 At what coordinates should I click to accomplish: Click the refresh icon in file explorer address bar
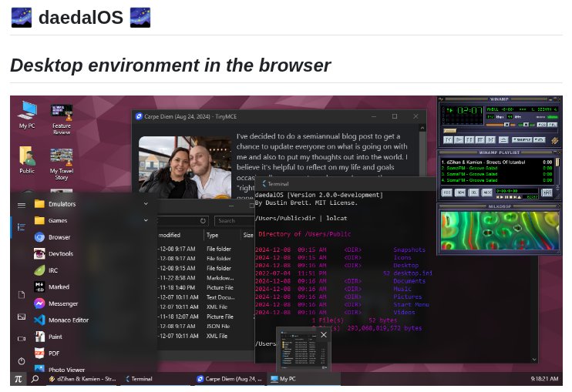(x=203, y=221)
